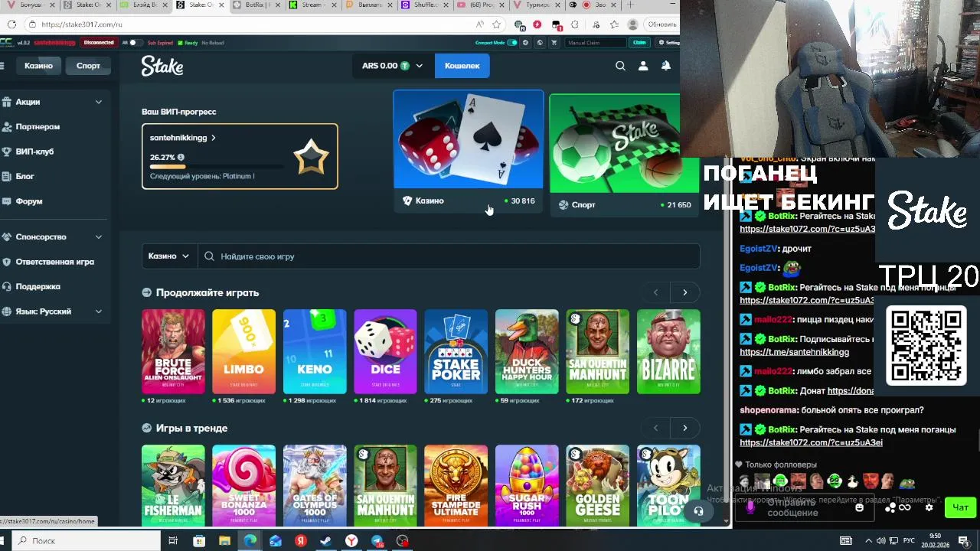Click the Stake logo in the header
Image resolution: width=980 pixels, height=551 pixels.
pyautogui.click(x=162, y=66)
